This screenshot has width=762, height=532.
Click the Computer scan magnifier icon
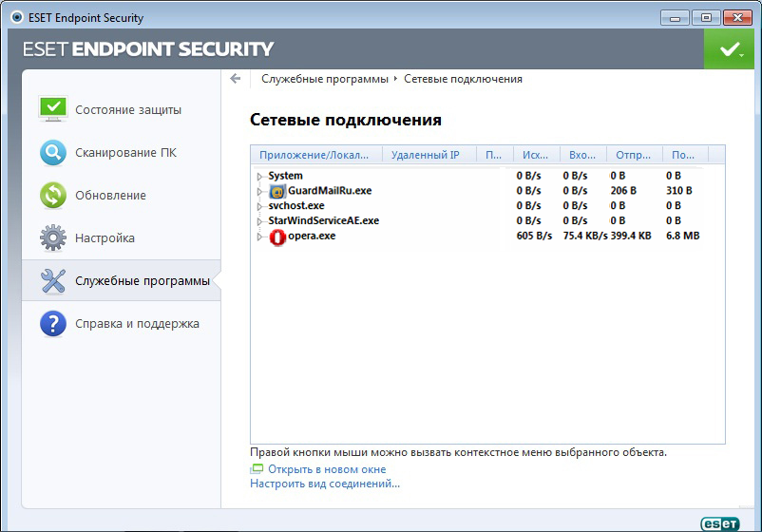tap(53, 152)
